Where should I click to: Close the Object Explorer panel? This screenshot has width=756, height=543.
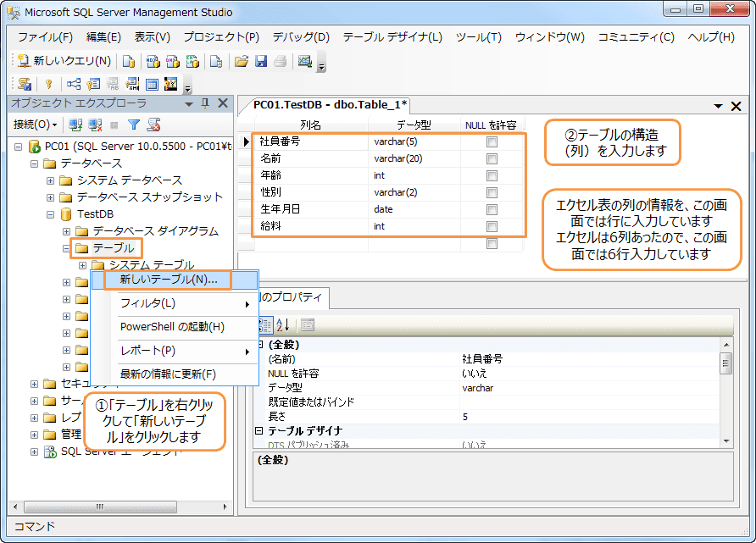coord(223,103)
